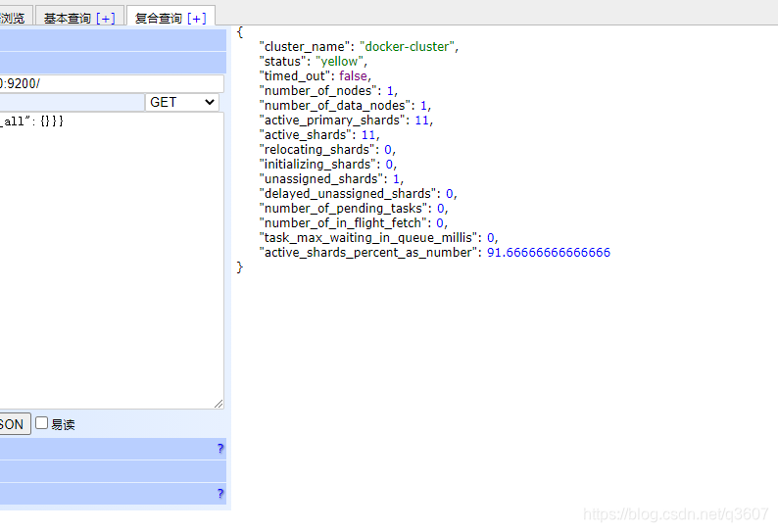Click the URL field ending in :9200/
The image size is (778, 532).
[112, 83]
